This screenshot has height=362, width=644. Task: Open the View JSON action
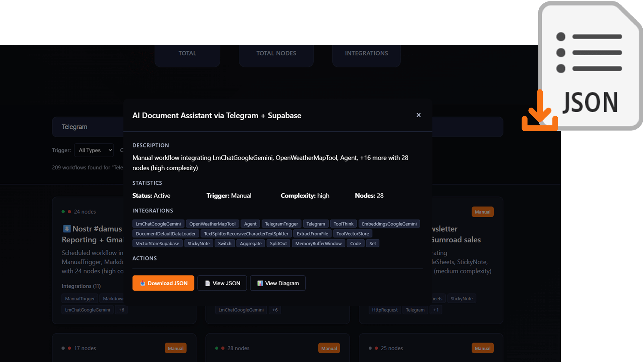click(x=222, y=283)
